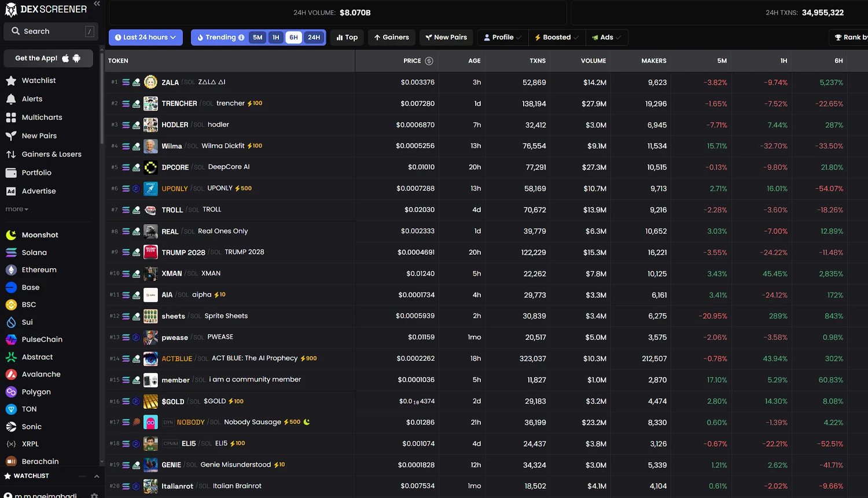Select the Base chain icon
Image resolution: width=868 pixels, height=498 pixels.
[x=11, y=287]
